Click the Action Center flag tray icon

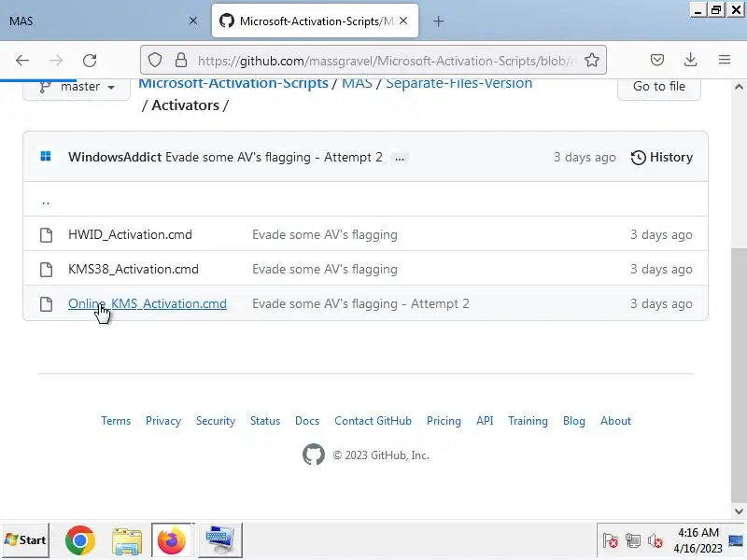[x=611, y=541]
